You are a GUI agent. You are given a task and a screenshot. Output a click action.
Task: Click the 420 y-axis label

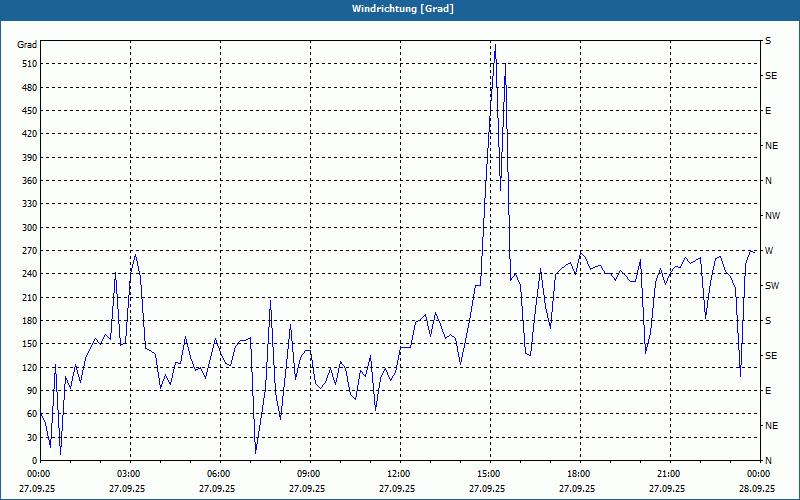(x=29, y=134)
